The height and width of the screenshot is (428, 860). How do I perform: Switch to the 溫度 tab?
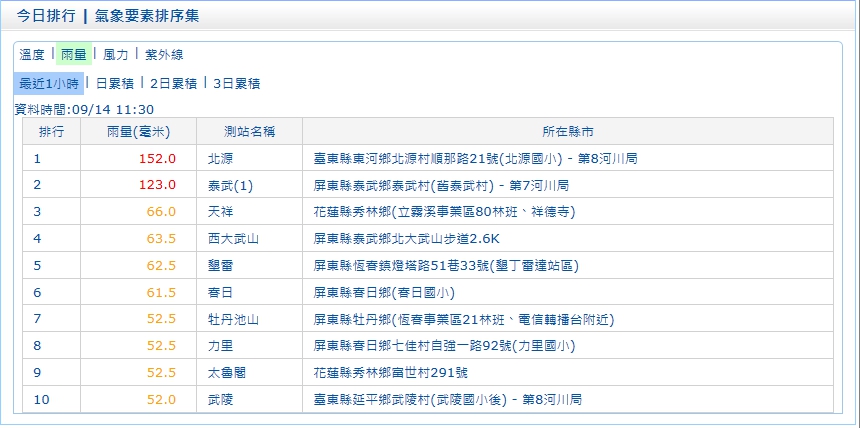(32, 55)
